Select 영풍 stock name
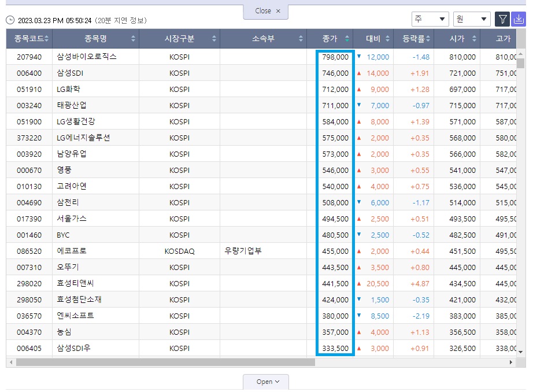This screenshot has height=392, width=533. (64, 170)
